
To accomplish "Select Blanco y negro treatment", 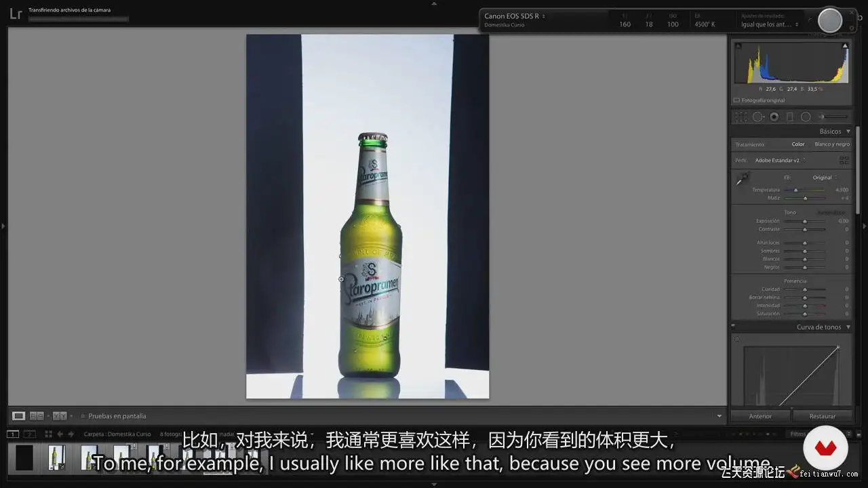I will coord(832,144).
